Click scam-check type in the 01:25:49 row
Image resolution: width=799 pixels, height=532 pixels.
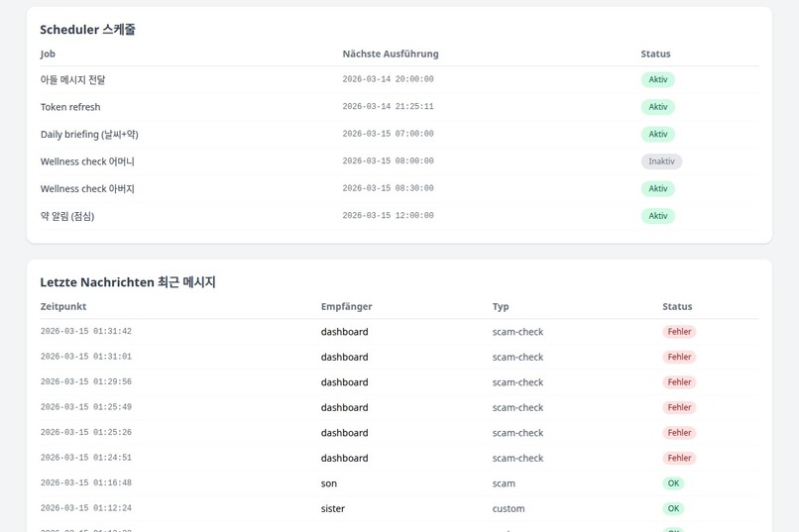tap(517, 408)
